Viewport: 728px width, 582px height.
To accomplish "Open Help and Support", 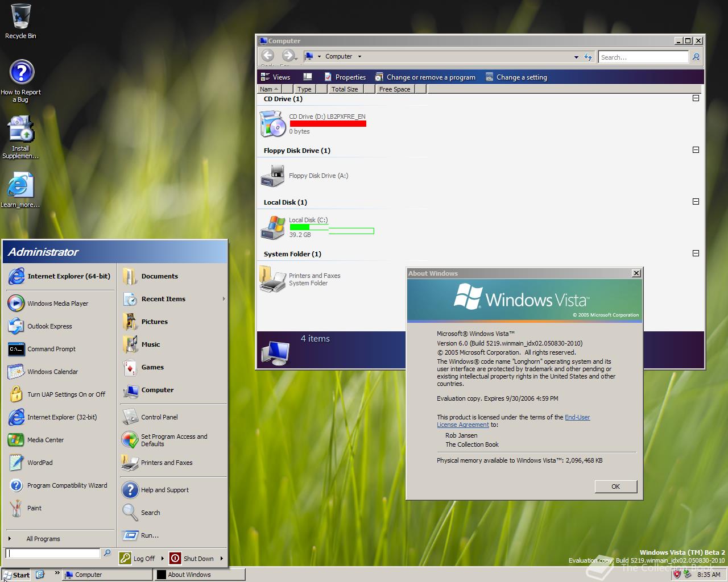I will point(173,490).
